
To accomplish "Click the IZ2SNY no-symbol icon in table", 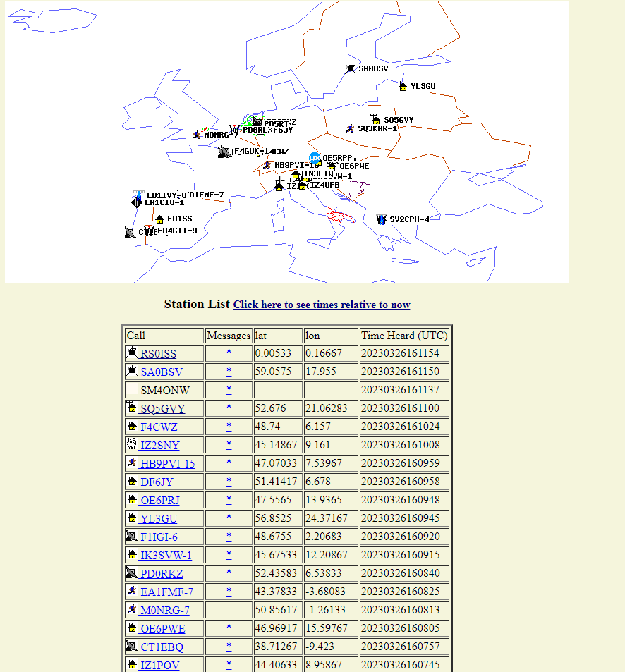I will (x=132, y=445).
